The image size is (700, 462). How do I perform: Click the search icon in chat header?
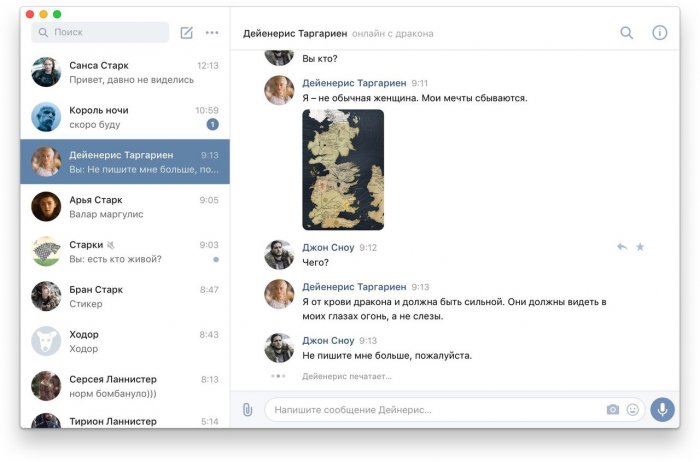click(x=627, y=33)
